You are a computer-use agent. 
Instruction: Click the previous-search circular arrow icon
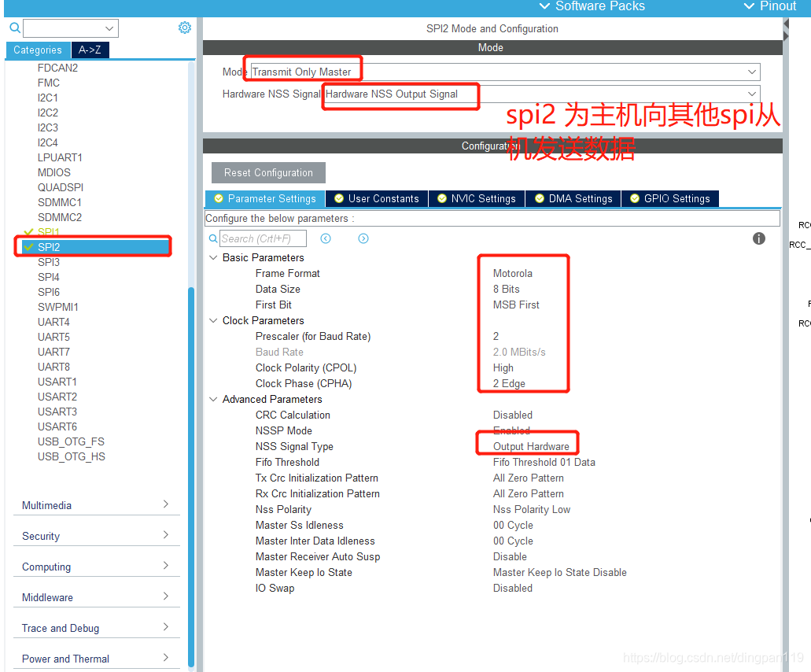tap(325, 238)
